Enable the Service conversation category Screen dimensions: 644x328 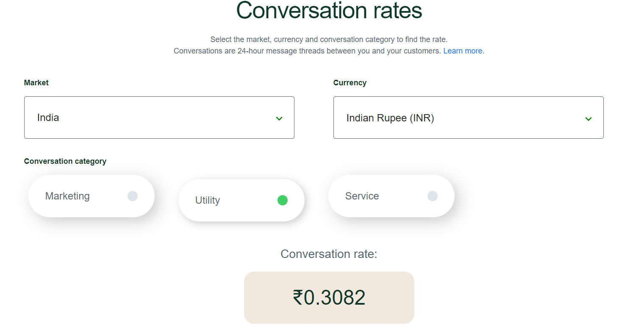click(x=391, y=196)
